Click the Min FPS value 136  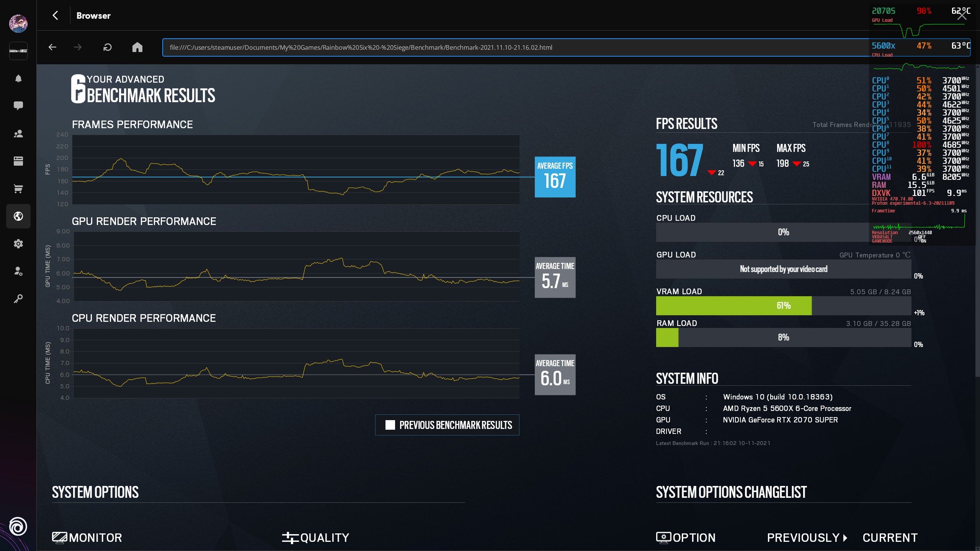coord(738,163)
